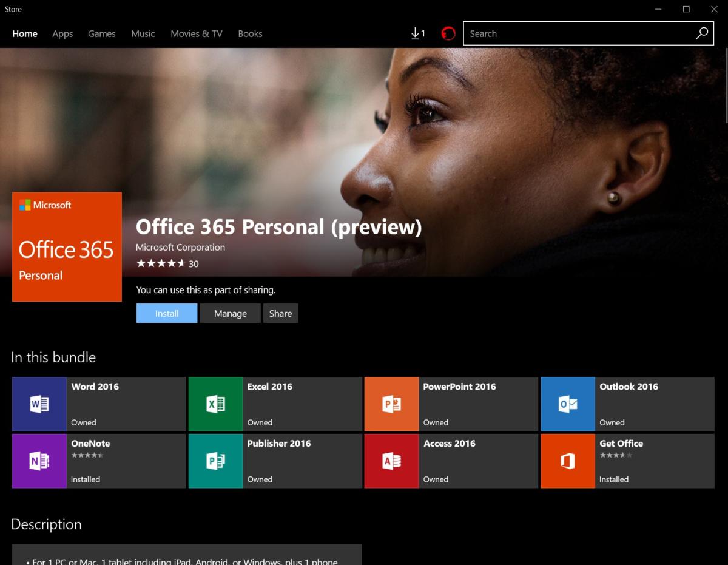728x565 pixels.
Task: Click the search magnifier icon
Action: click(702, 33)
